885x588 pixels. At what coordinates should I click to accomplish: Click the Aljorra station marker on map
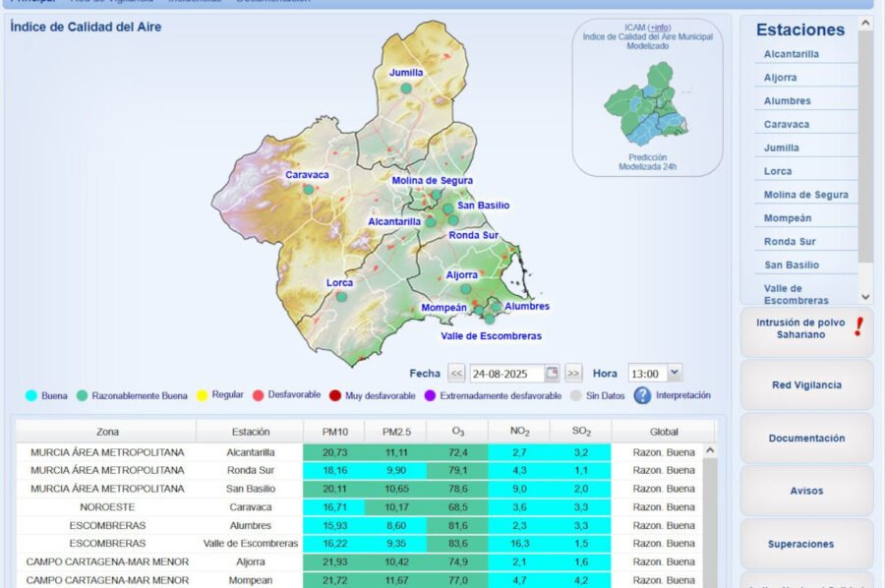(x=466, y=289)
